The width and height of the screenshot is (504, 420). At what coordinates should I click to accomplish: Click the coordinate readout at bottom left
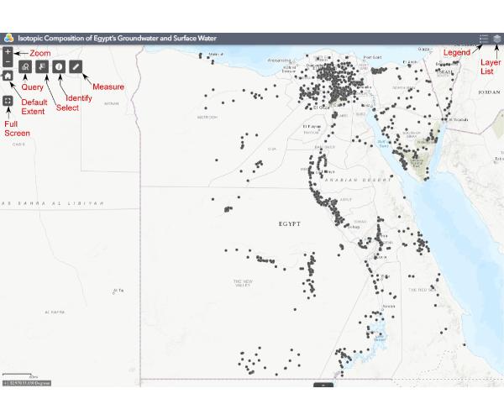pos(27,383)
